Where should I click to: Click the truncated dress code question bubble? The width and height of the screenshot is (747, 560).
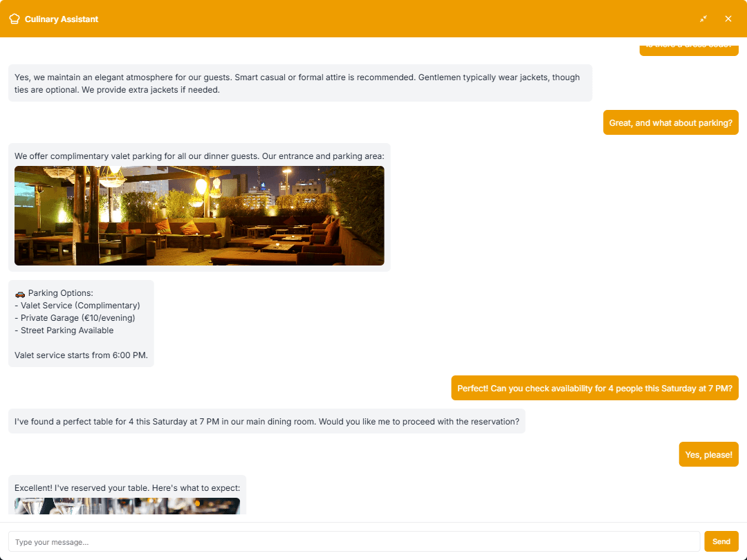click(689, 47)
